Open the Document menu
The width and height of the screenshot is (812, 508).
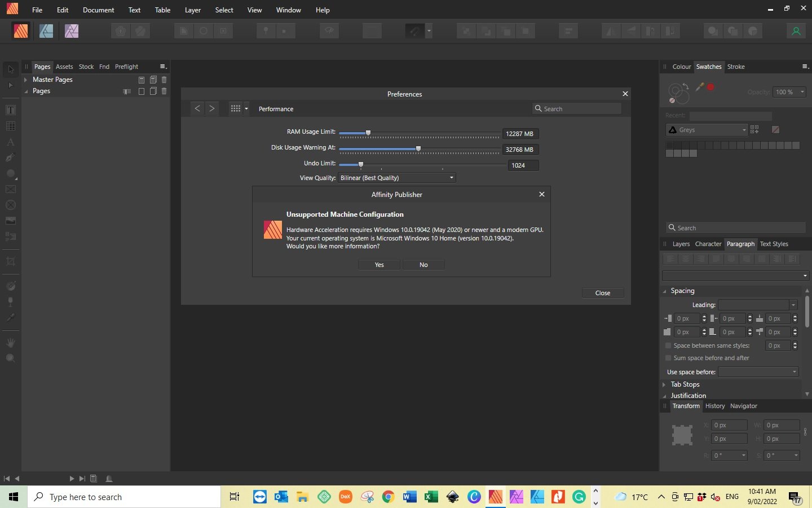pos(98,10)
